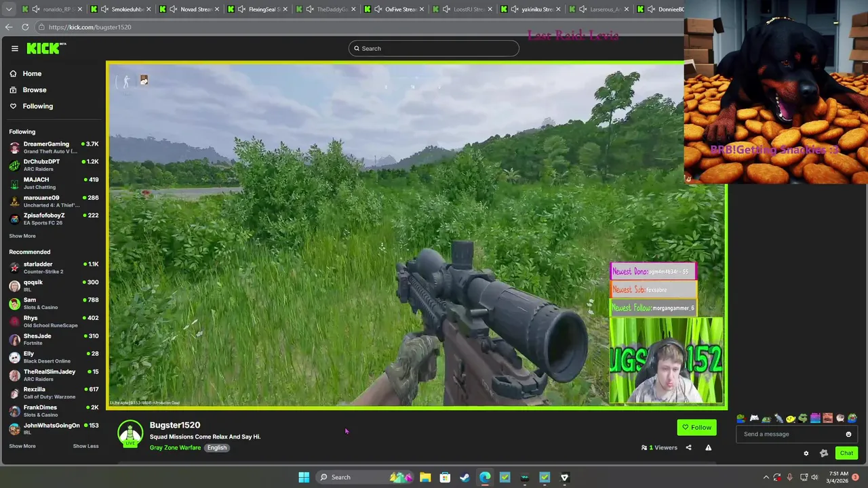Switch to the ronaldo_RP browser tab
The image size is (868, 488).
click(x=52, y=9)
